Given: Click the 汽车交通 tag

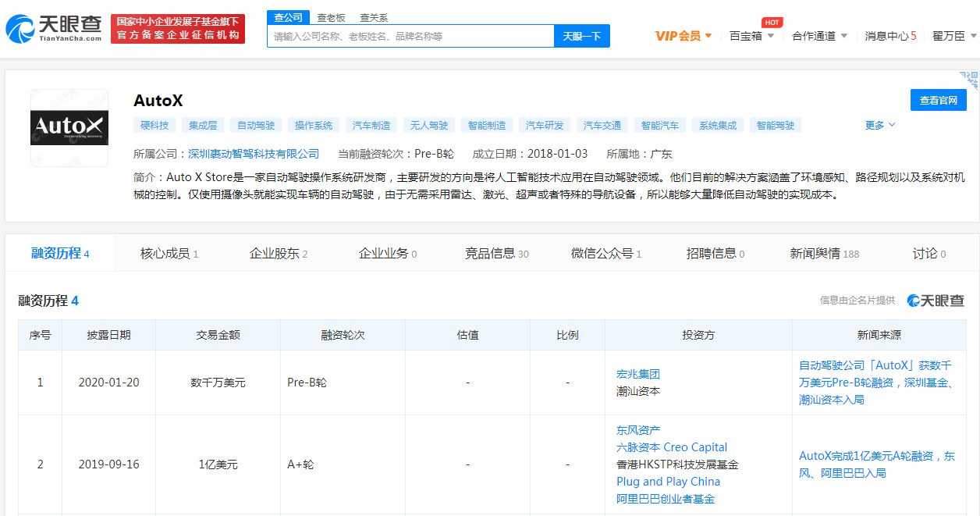Looking at the screenshot, I should point(602,125).
